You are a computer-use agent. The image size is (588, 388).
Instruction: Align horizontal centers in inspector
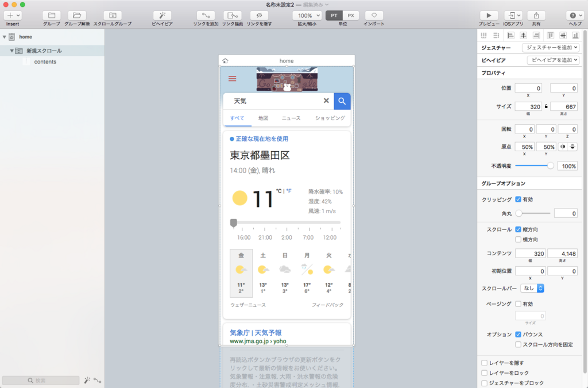tap(524, 35)
